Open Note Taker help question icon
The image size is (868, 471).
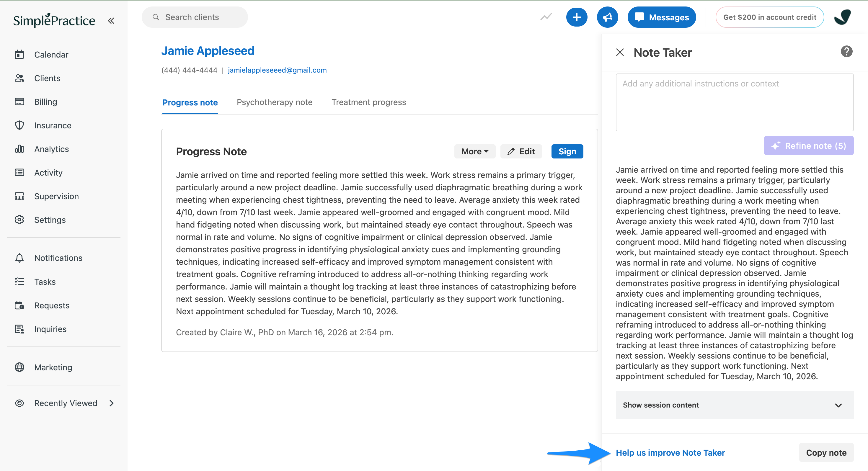coord(846,52)
